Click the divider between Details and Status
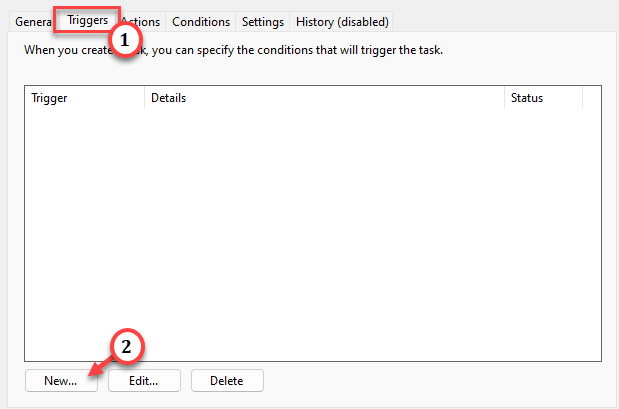This screenshot has width=619, height=409. 504,98
